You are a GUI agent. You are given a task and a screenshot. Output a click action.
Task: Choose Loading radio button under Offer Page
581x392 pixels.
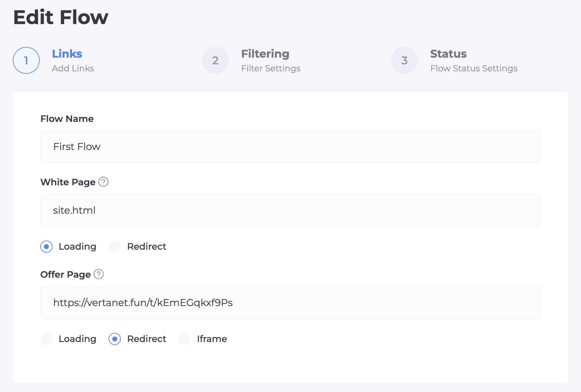click(46, 339)
